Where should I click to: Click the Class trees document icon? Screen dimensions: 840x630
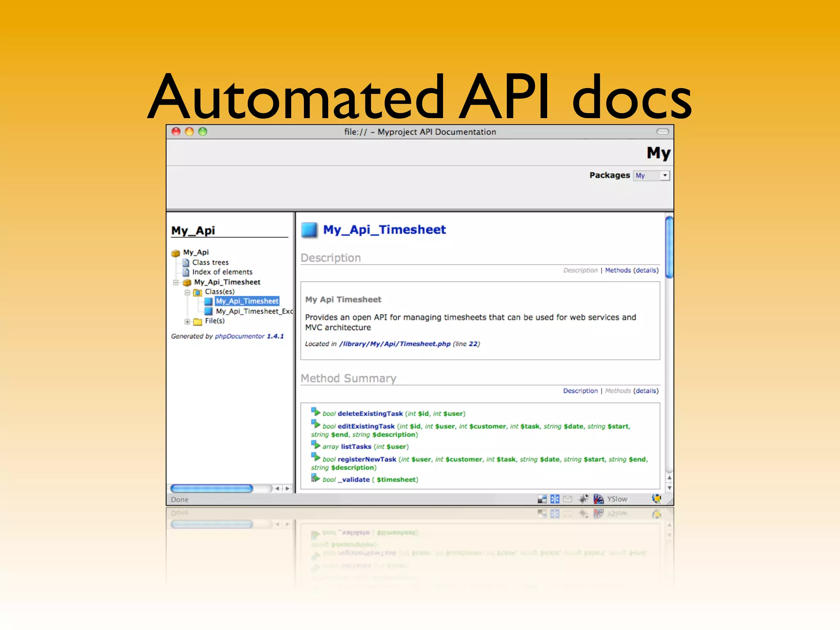186,262
